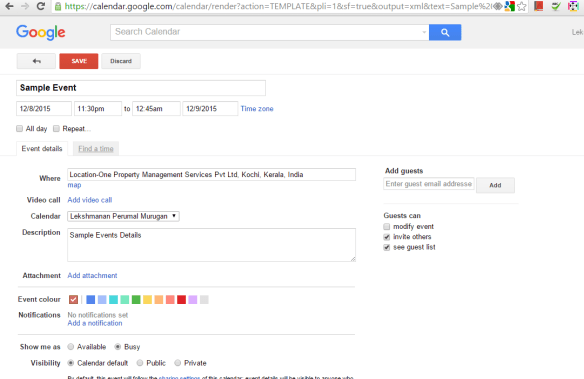Click the green checkmark extension icon

click(x=556, y=6)
